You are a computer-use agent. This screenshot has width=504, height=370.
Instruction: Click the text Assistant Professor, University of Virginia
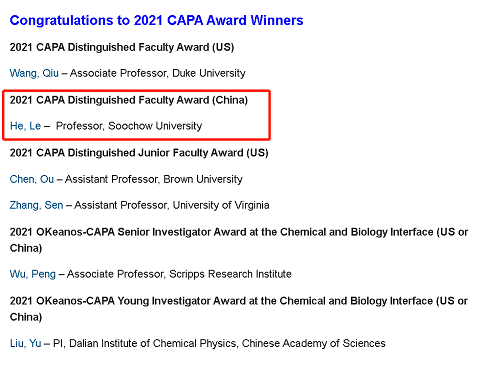pyautogui.click(x=172, y=205)
